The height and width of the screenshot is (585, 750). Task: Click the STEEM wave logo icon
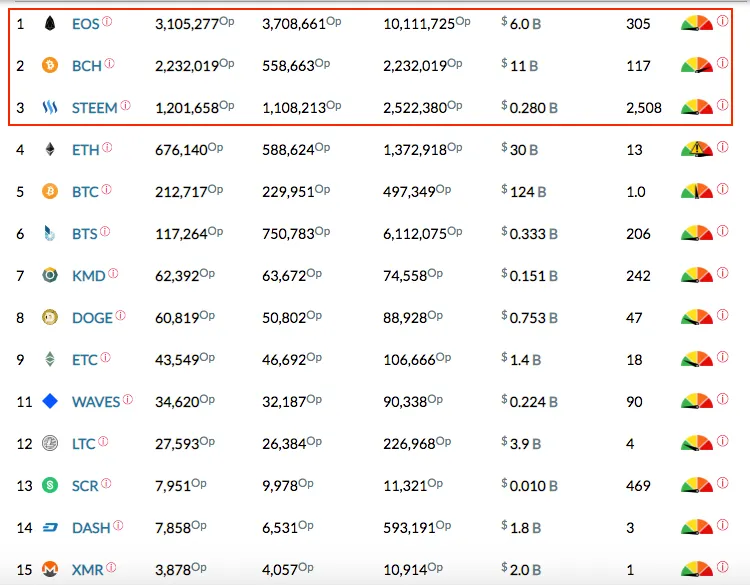coord(50,107)
